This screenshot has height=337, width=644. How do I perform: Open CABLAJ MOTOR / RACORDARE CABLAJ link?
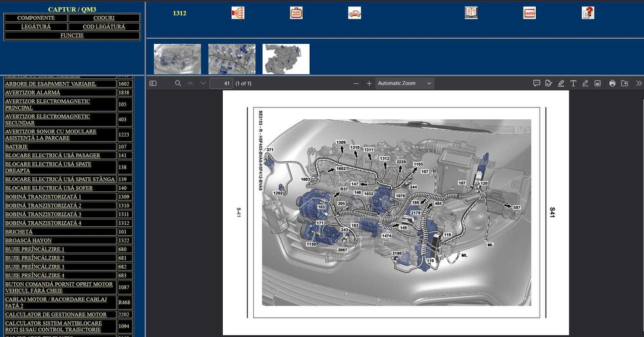(56, 302)
